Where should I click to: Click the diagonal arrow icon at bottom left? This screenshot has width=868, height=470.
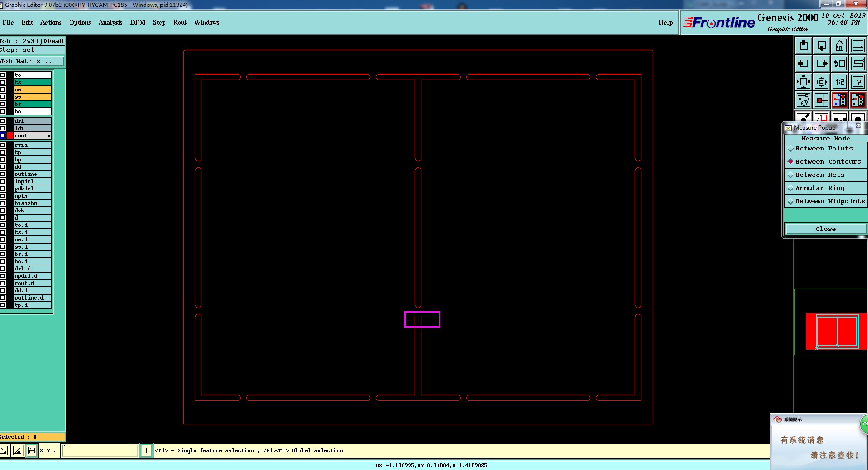(4, 450)
